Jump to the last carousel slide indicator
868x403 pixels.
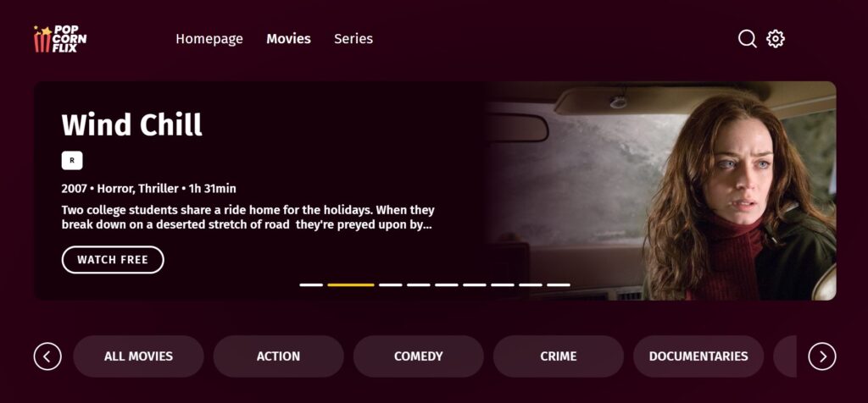(559, 284)
